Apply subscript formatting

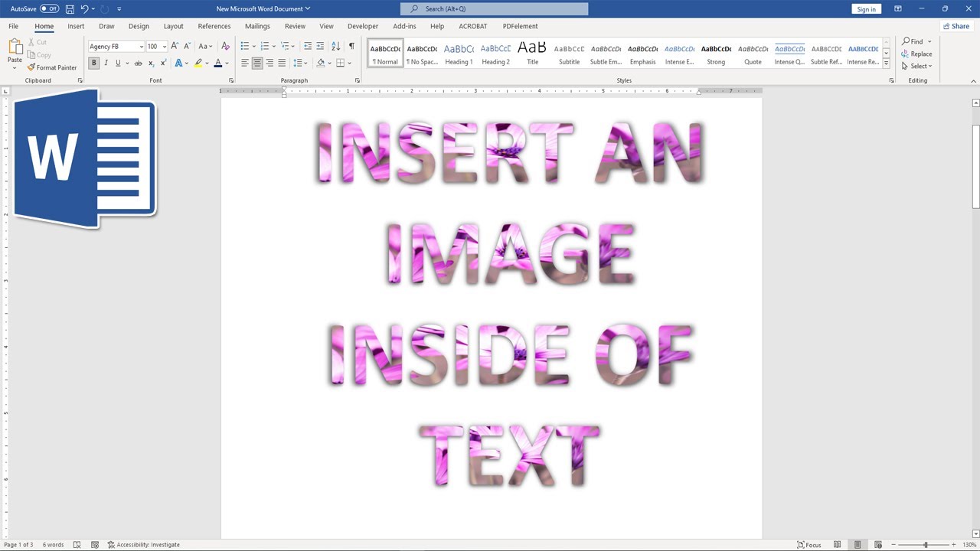tap(151, 63)
